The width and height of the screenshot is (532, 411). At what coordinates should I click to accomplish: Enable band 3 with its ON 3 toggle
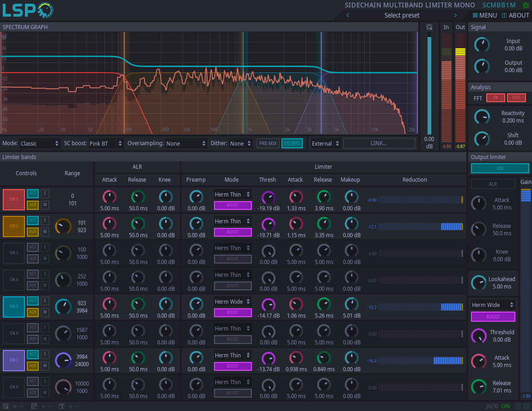(x=14, y=253)
